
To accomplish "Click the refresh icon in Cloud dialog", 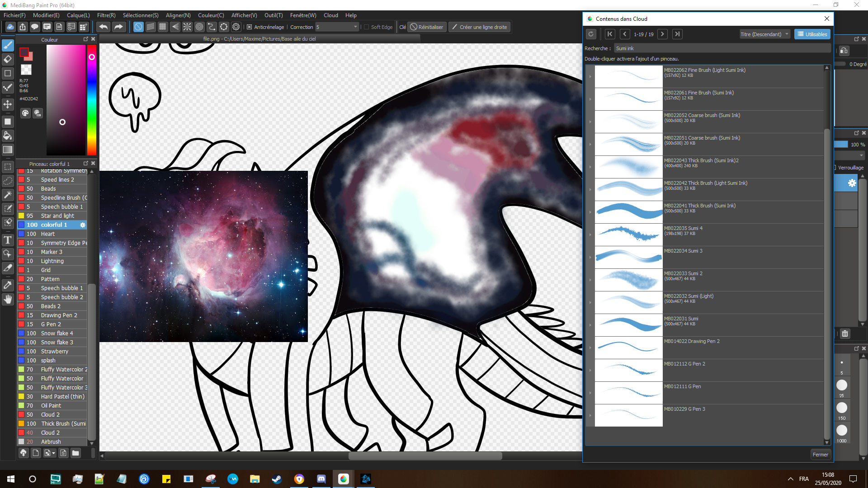I will [590, 34].
